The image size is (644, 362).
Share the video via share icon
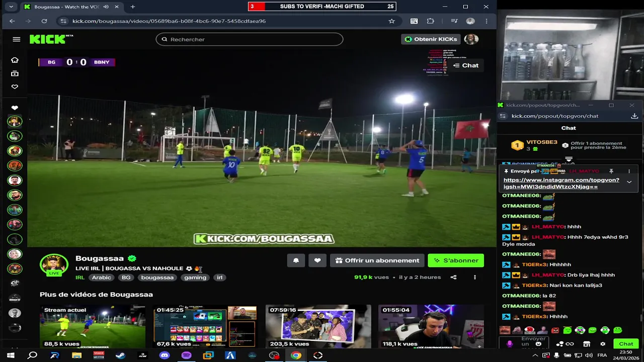point(453,277)
